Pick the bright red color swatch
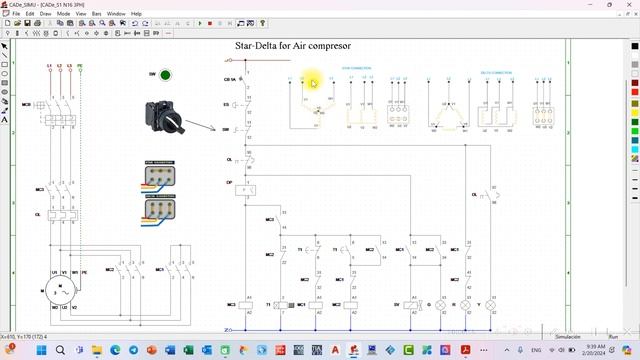Screen dimensions: 640x360 635,92
